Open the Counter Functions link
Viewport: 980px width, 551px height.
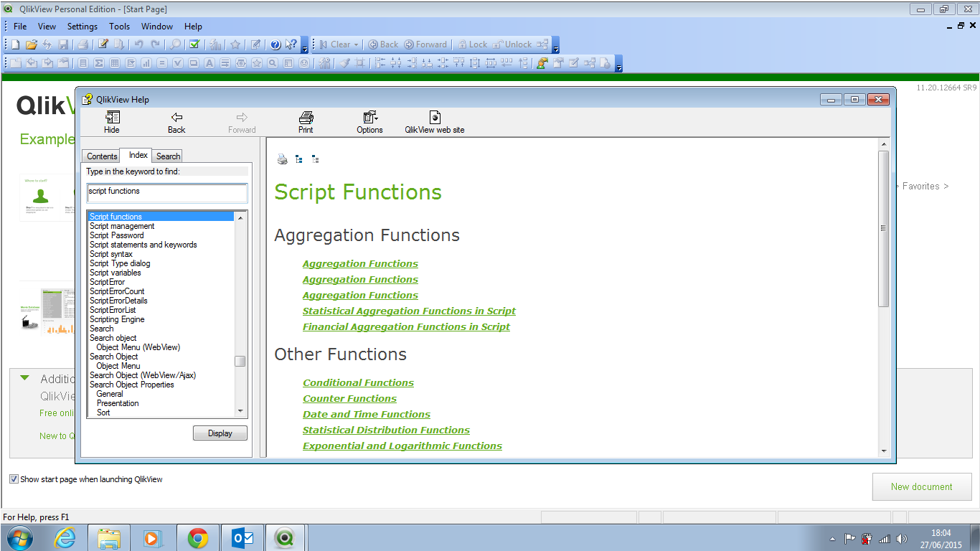pos(349,399)
